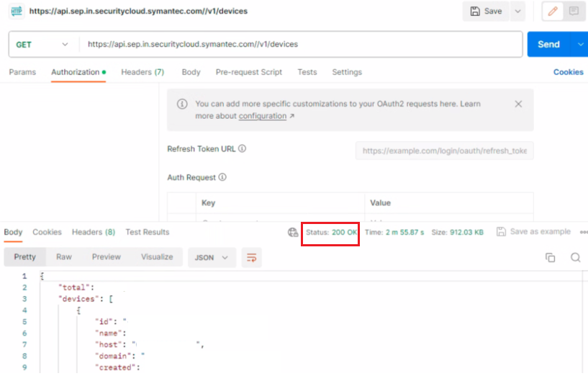
Task: Click the request title URL text
Action: tap(138, 11)
